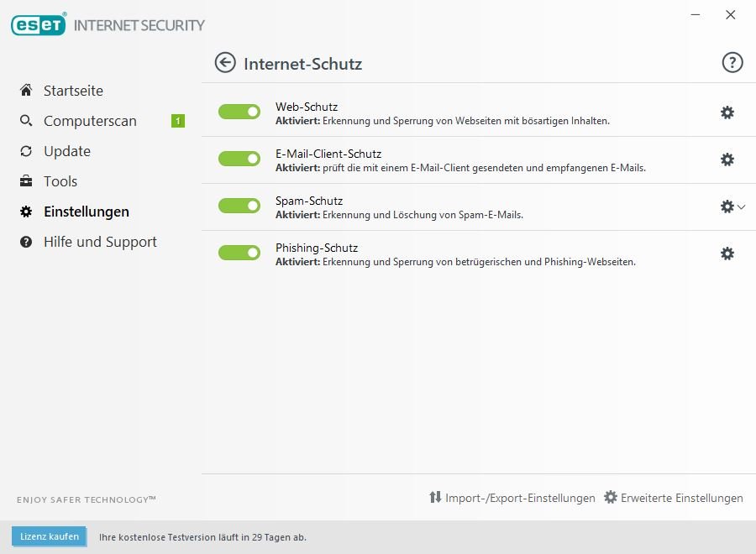Open the help question mark icon
The height and width of the screenshot is (554, 756).
point(732,63)
